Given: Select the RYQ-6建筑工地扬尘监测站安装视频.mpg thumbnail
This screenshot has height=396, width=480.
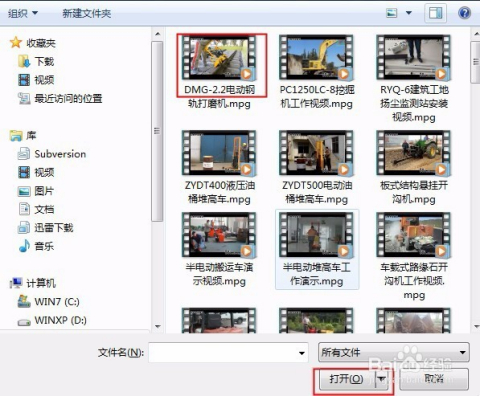Looking at the screenshot, I should (x=414, y=58).
